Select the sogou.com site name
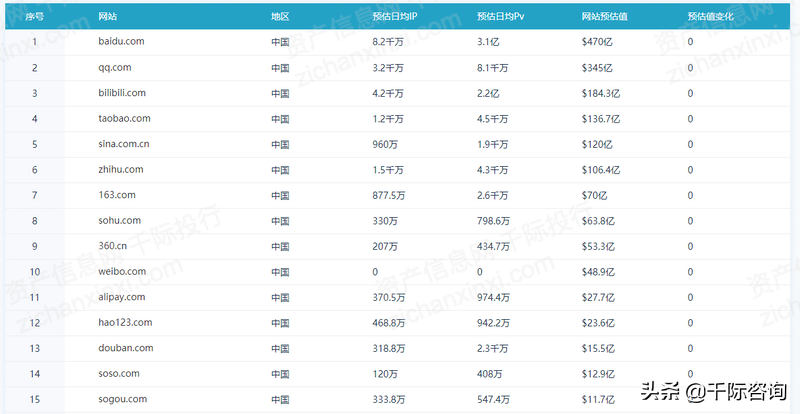The width and height of the screenshot is (800, 414). coord(122,399)
